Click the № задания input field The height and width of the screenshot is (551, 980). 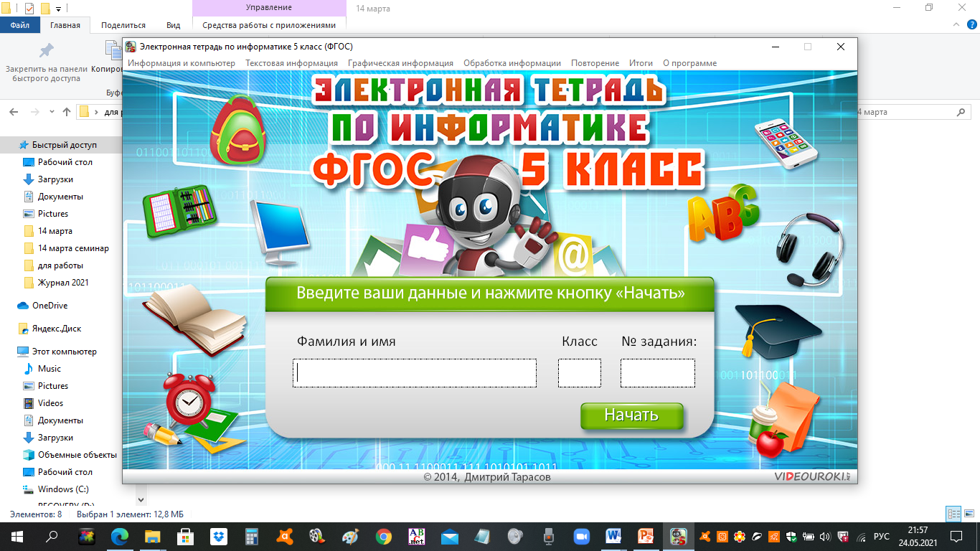tap(658, 373)
